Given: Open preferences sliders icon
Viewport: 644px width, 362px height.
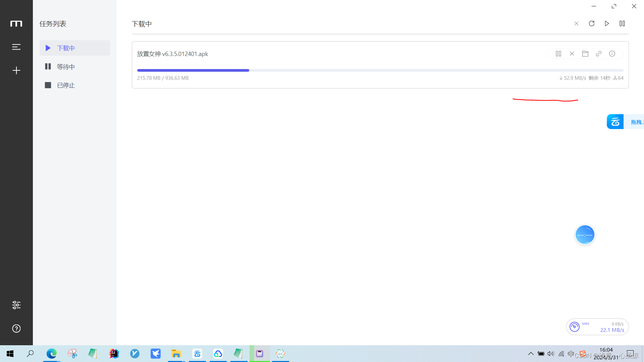Looking at the screenshot, I should point(16,305).
